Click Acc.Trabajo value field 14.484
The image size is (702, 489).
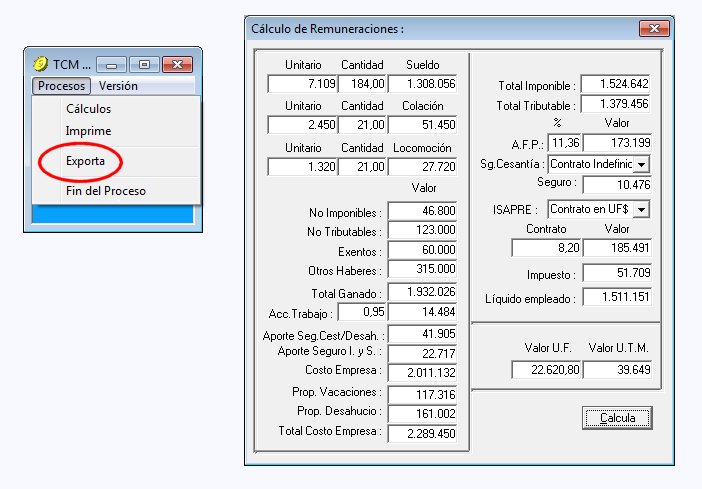click(422, 312)
